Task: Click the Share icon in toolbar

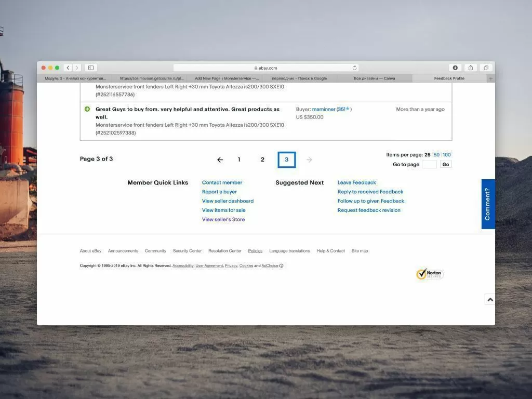Action: coord(471,68)
